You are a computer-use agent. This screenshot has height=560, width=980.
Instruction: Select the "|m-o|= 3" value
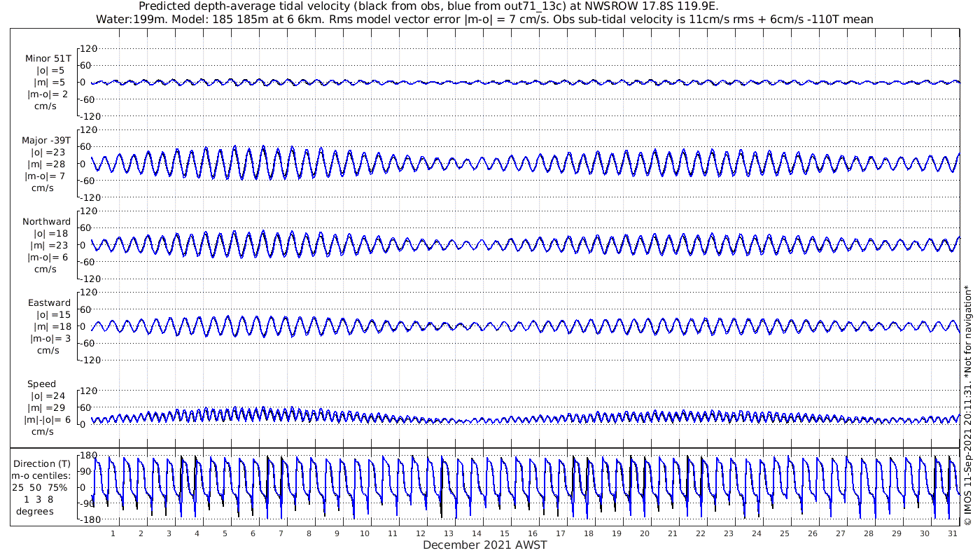point(49,339)
